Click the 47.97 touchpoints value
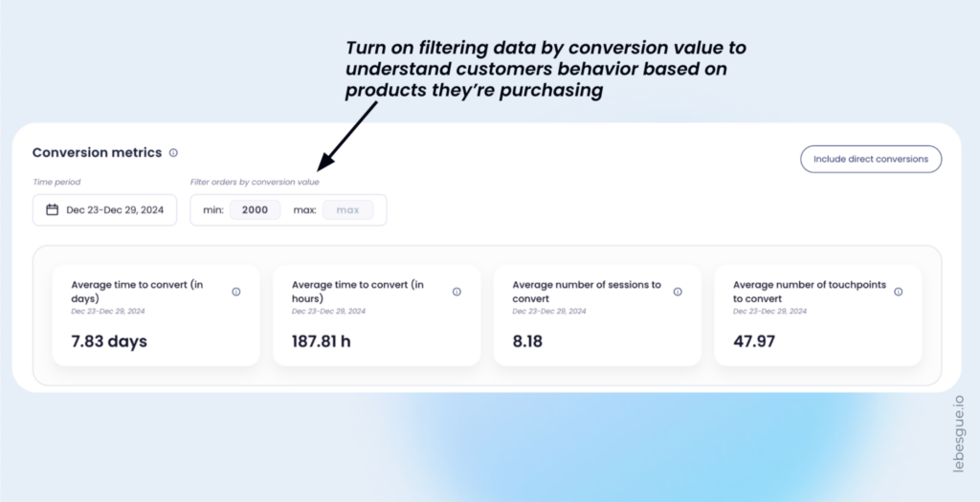The height and width of the screenshot is (502, 980). pos(754,341)
